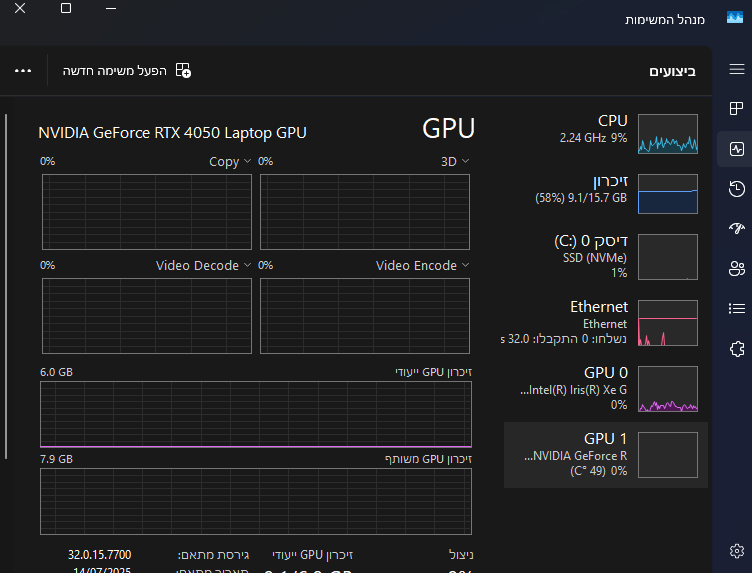
Task: Select the CPU performance entry
Action: point(606,133)
